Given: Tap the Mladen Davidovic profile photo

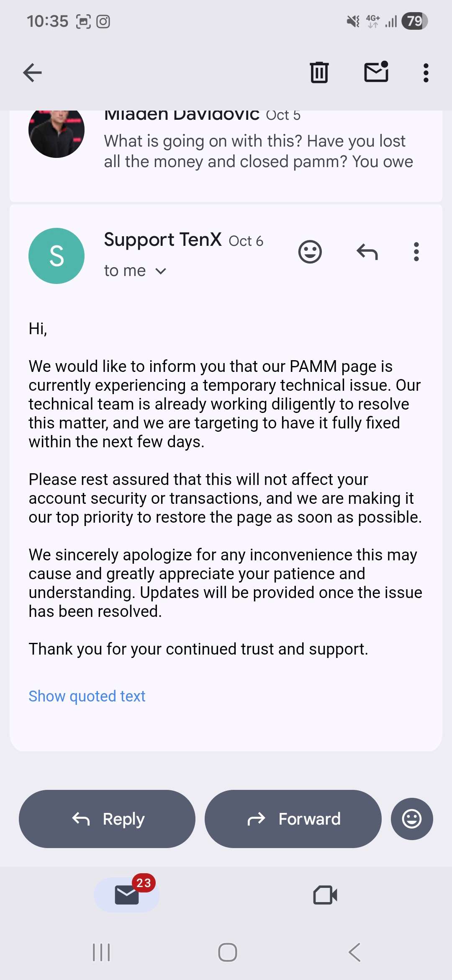Looking at the screenshot, I should (x=56, y=131).
